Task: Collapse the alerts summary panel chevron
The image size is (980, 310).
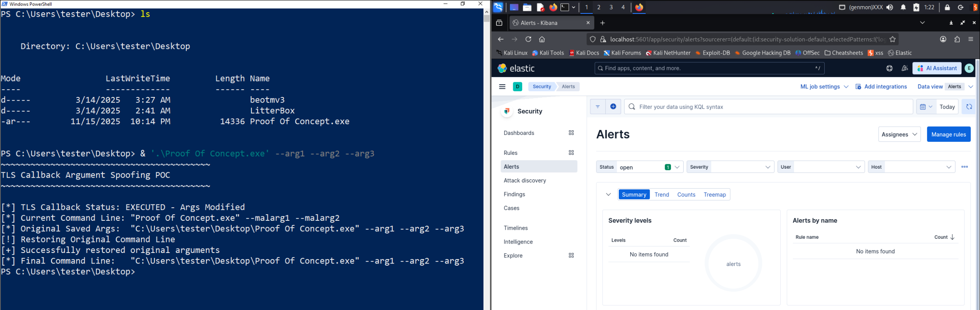Action: [608, 195]
